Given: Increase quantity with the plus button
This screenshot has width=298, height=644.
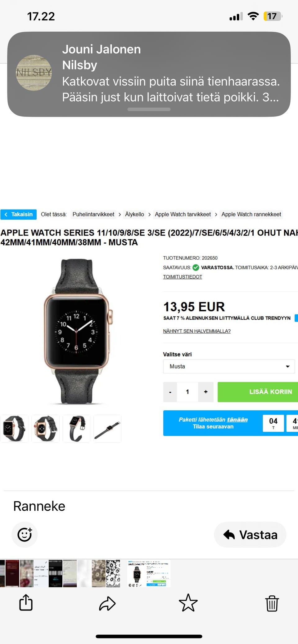Looking at the screenshot, I should coord(206,392).
